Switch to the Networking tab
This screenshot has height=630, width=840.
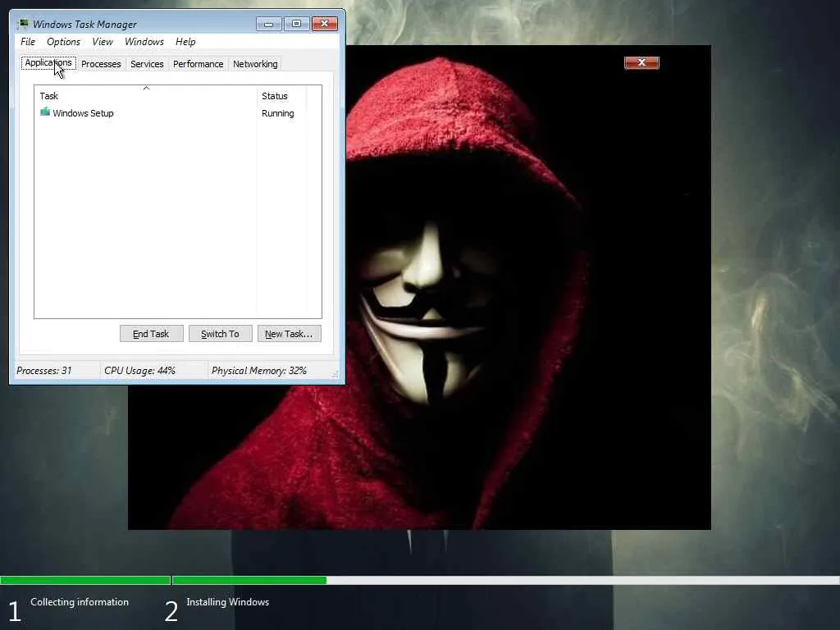pyautogui.click(x=255, y=64)
